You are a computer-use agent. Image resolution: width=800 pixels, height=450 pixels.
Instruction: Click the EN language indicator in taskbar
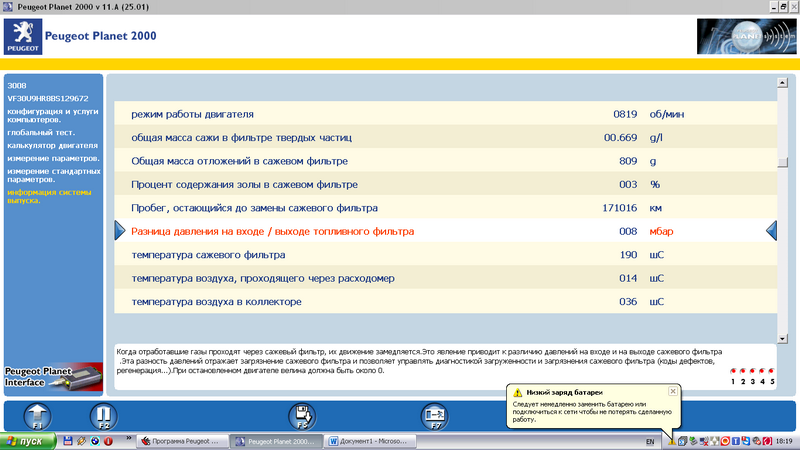coord(650,441)
